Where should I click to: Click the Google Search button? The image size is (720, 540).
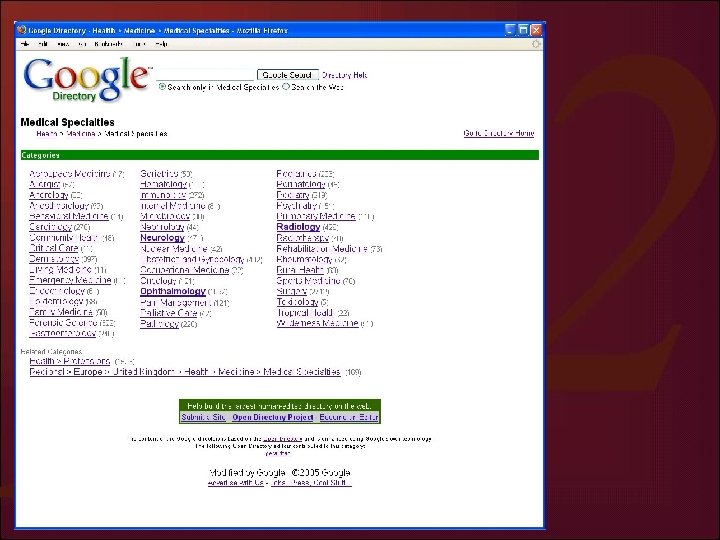pyautogui.click(x=287, y=75)
